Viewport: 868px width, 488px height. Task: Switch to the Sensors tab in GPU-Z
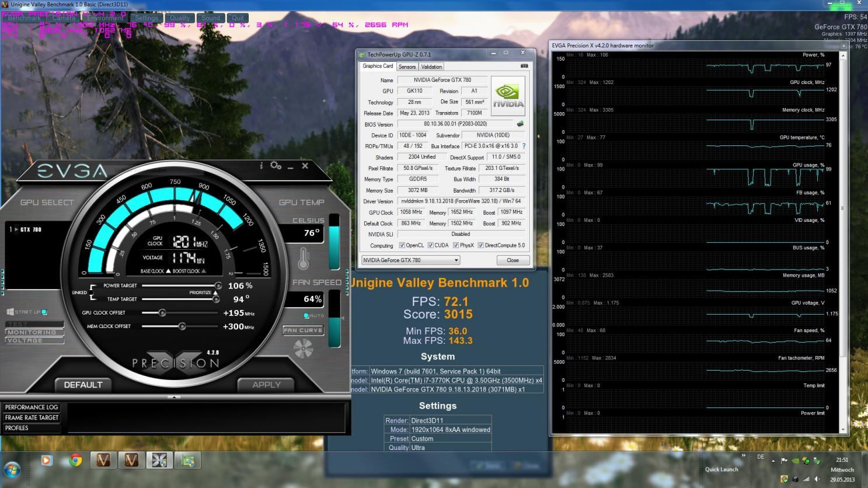click(x=407, y=67)
